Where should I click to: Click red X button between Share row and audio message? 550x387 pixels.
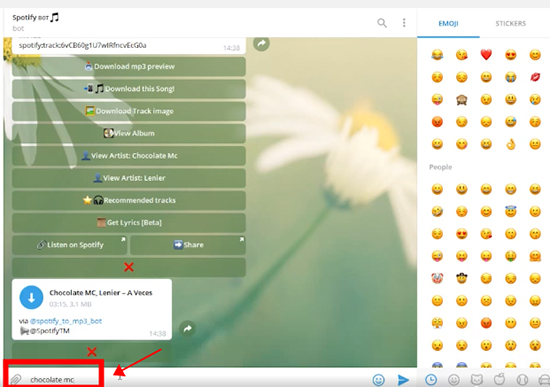[129, 267]
